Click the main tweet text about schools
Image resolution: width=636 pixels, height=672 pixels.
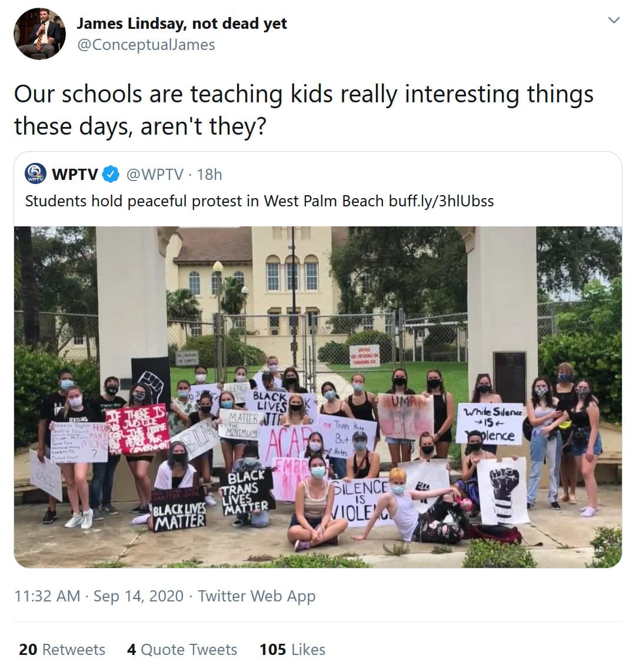(x=304, y=109)
